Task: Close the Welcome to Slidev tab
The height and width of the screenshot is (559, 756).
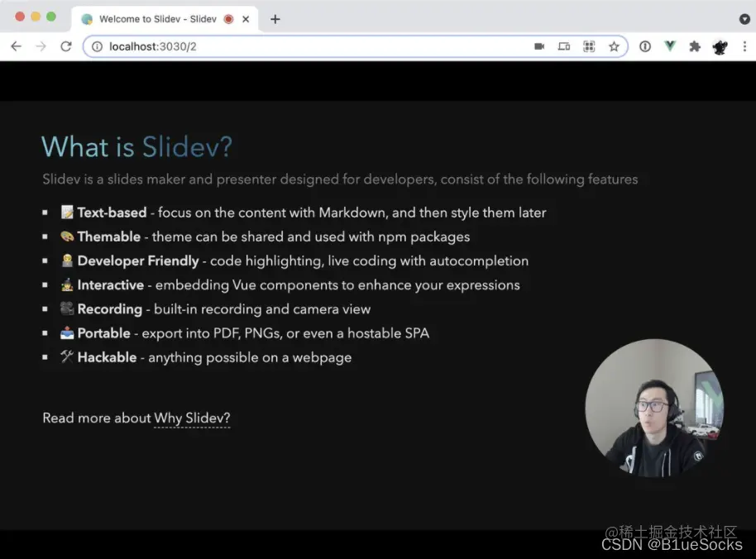Action: [x=246, y=19]
